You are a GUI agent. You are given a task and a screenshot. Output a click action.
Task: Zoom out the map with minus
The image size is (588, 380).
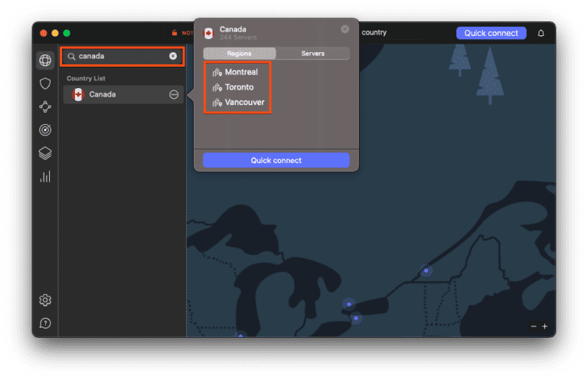534,326
